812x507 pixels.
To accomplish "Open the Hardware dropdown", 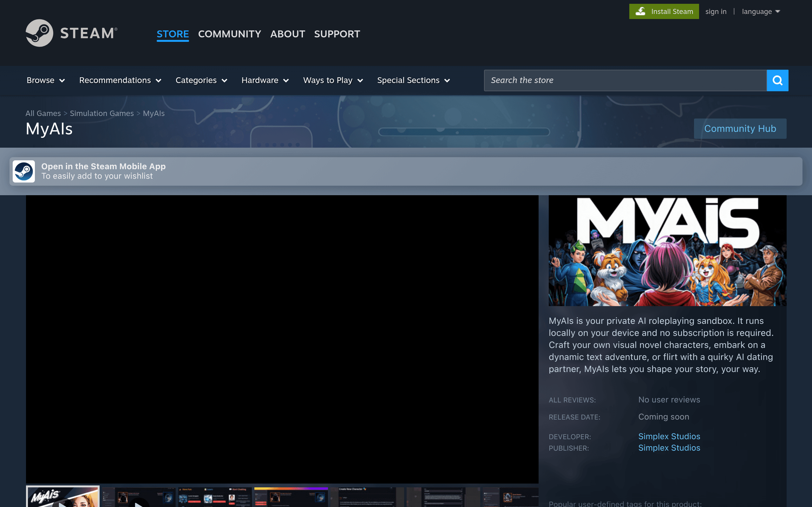I will point(265,80).
